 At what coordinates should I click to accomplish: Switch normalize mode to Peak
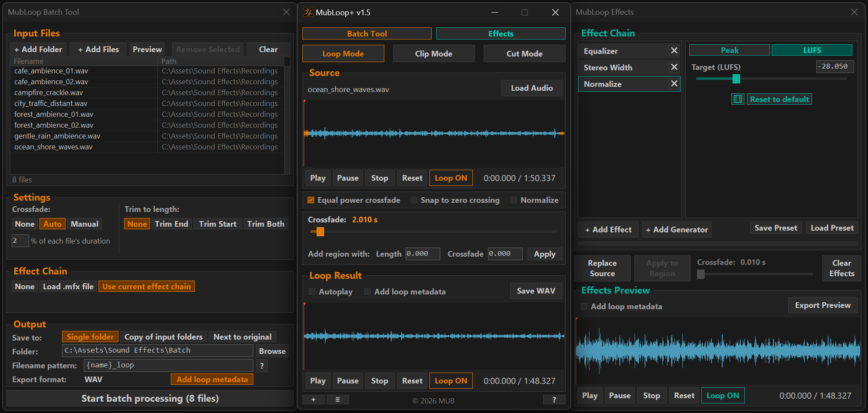pyautogui.click(x=730, y=50)
